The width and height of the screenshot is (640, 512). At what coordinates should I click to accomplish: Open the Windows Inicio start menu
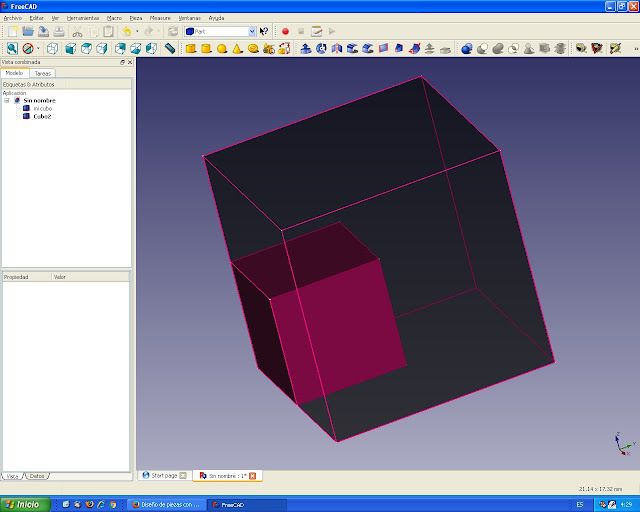25,505
